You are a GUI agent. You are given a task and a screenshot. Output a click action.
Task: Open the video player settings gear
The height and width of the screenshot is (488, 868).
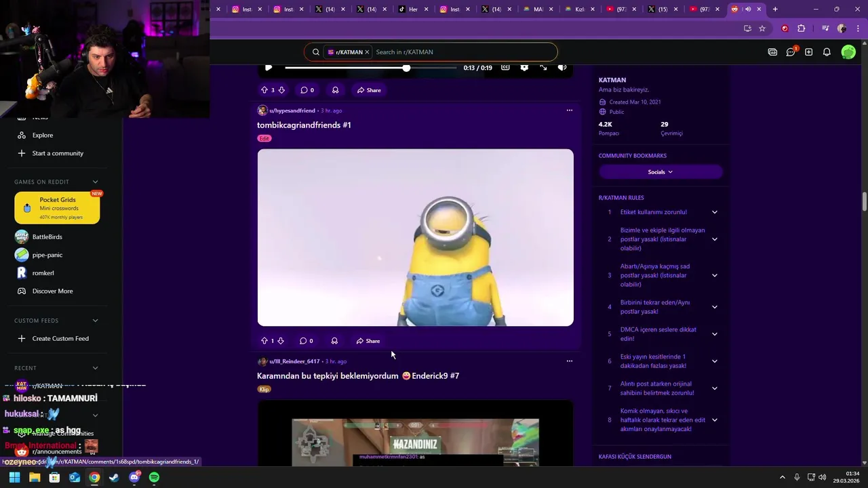pyautogui.click(x=524, y=67)
